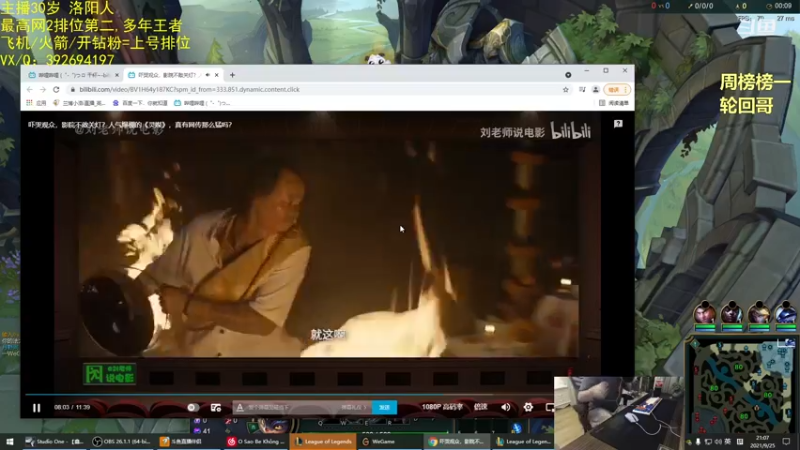
Task: Toggle picture-in-picture mode icon
Action: (x=549, y=407)
